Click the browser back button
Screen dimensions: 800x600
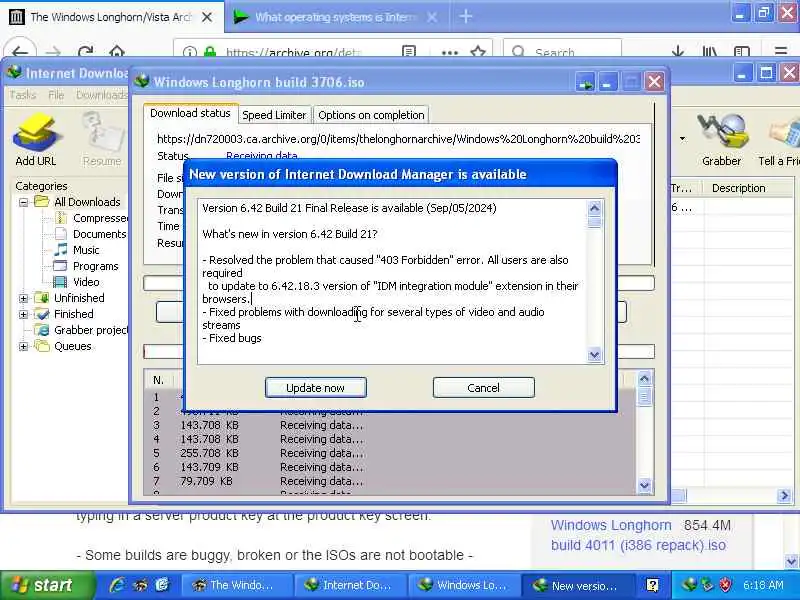click(20, 52)
